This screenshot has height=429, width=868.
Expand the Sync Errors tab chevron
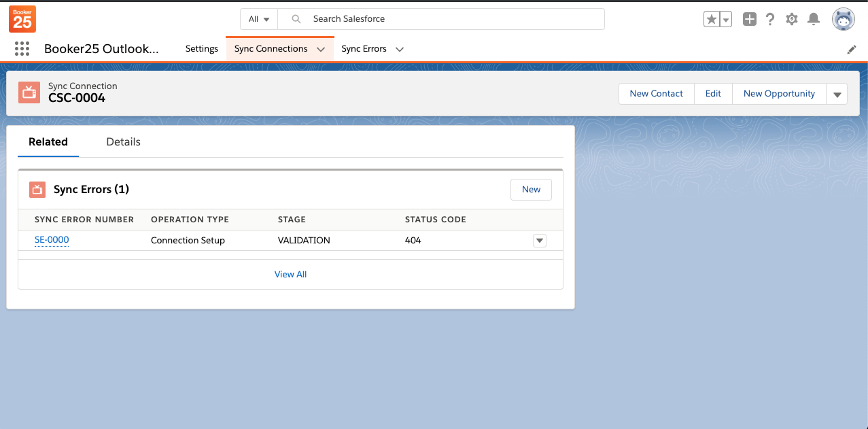click(x=400, y=50)
